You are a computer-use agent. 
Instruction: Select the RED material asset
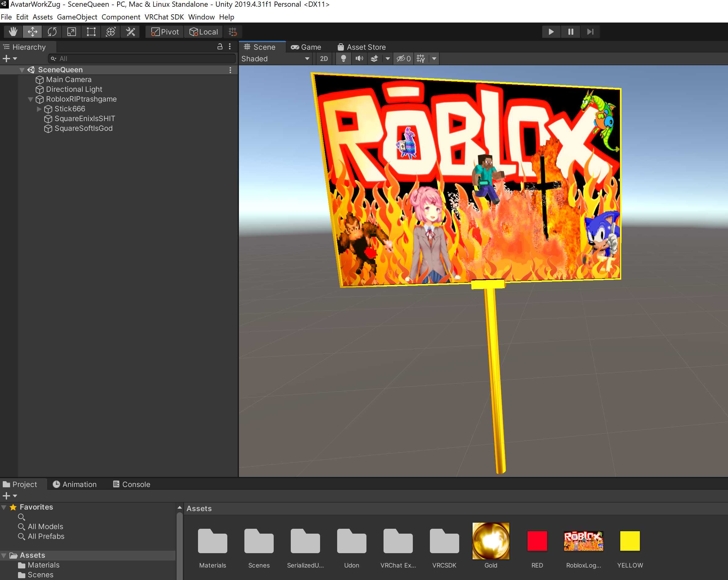coord(537,541)
